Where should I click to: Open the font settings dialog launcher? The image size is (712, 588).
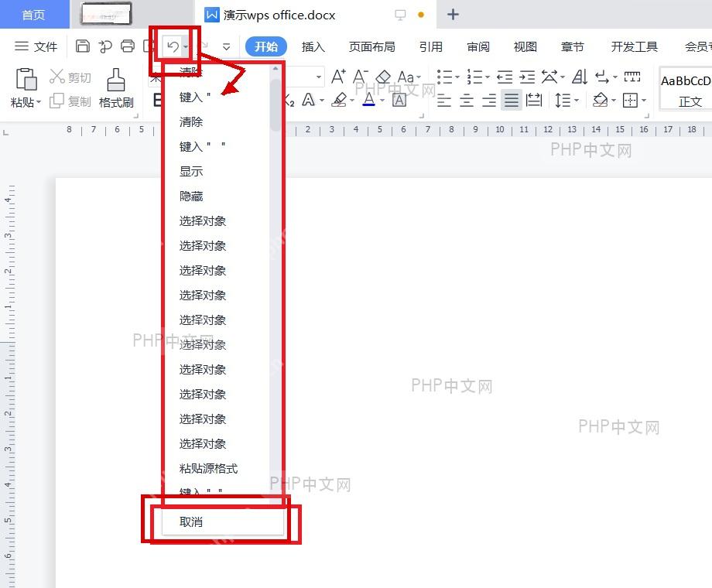click(x=421, y=115)
